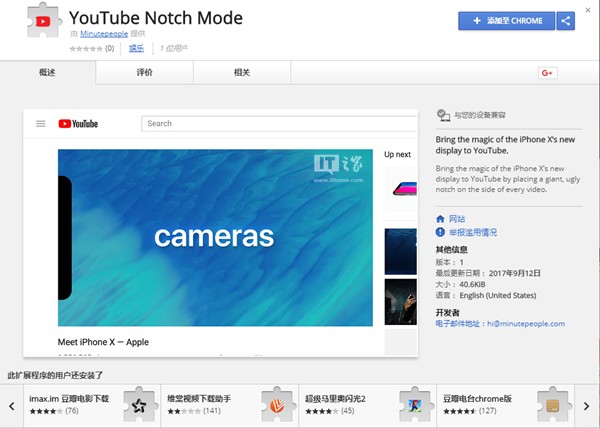Click the imax.im star puzzle icon
The height and width of the screenshot is (428, 600).
(x=140, y=405)
